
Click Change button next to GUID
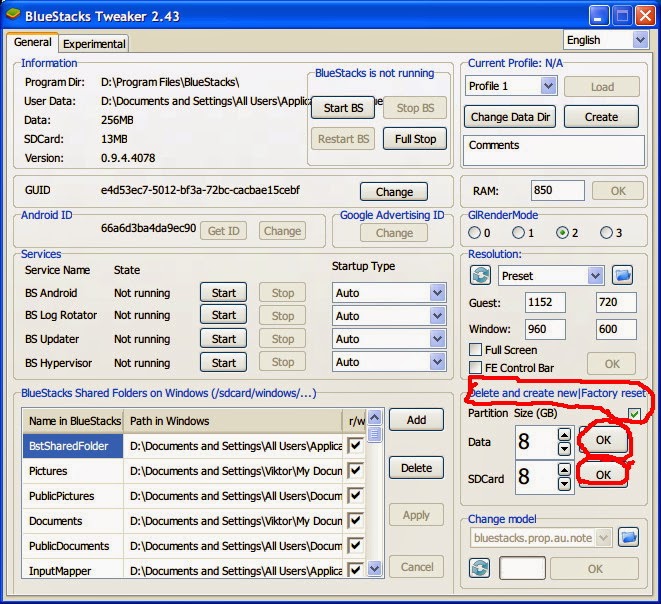394,192
